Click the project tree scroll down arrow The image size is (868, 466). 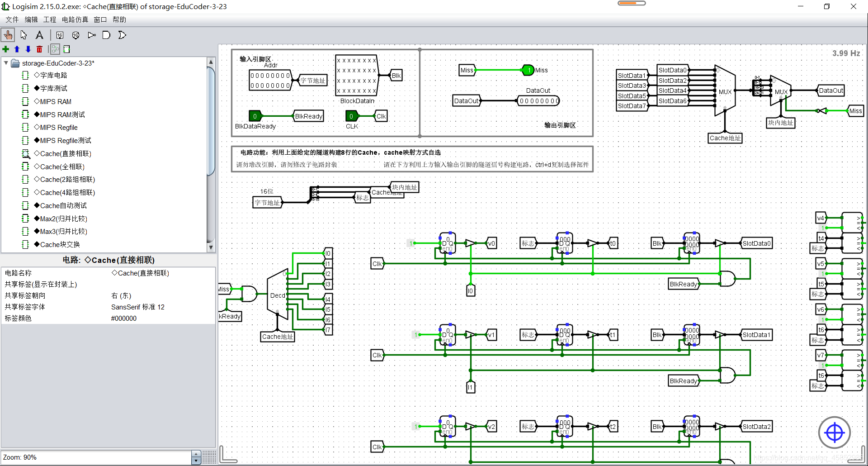(x=211, y=247)
